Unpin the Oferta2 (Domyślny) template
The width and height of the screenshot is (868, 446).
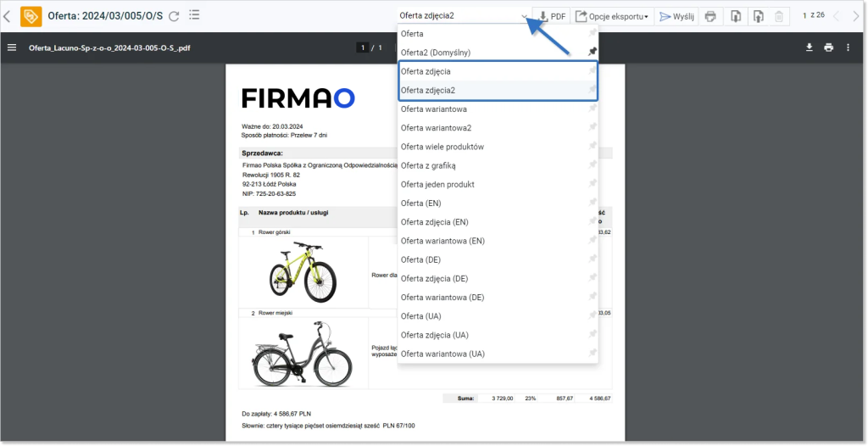(x=593, y=53)
